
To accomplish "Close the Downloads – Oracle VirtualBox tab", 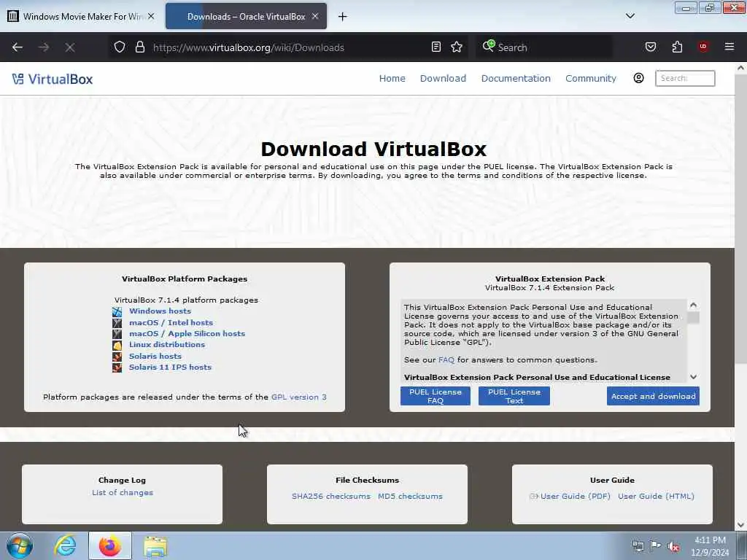I will 315,16.
